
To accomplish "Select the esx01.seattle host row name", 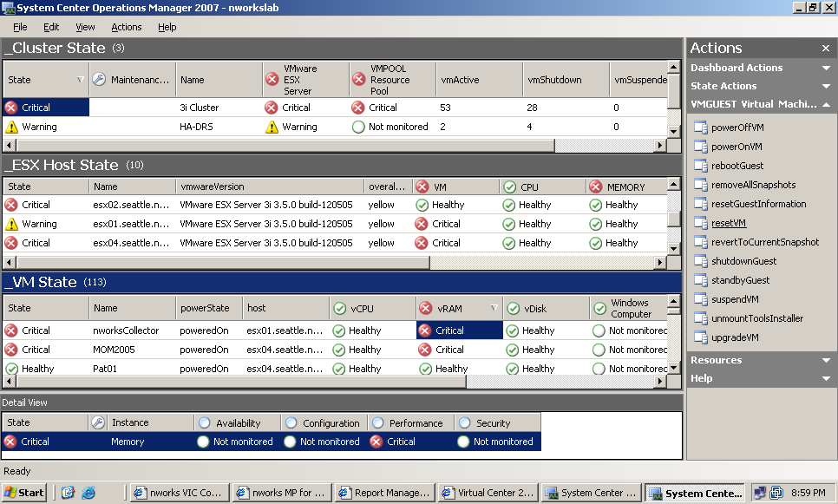I will click(x=132, y=224).
